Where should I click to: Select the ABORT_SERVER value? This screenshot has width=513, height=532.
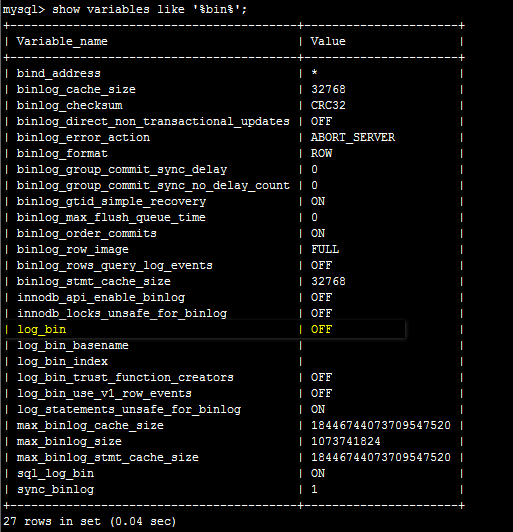pyautogui.click(x=353, y=137)
